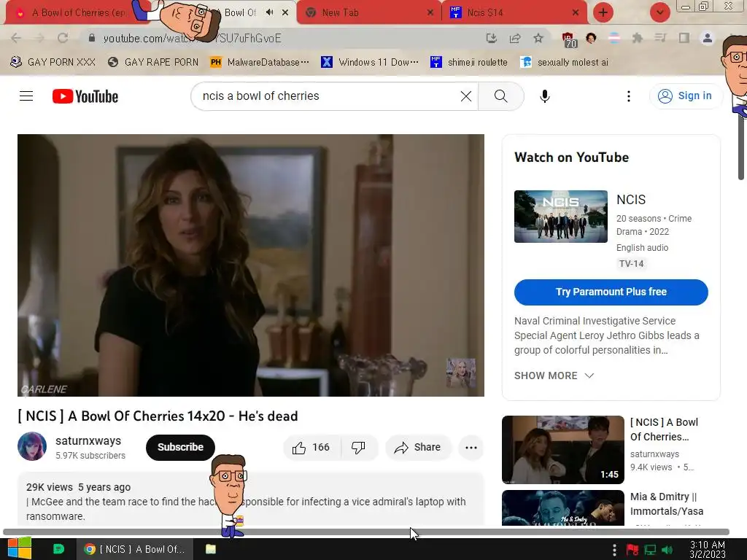This screenshot has width=747, height=560.
Task: Like the video with 166 likes
Action: pyautogui.click(x=311, y=447)
